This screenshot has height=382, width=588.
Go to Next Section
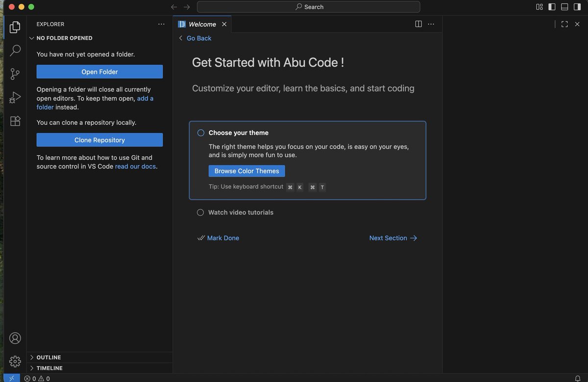pos(393,238)
